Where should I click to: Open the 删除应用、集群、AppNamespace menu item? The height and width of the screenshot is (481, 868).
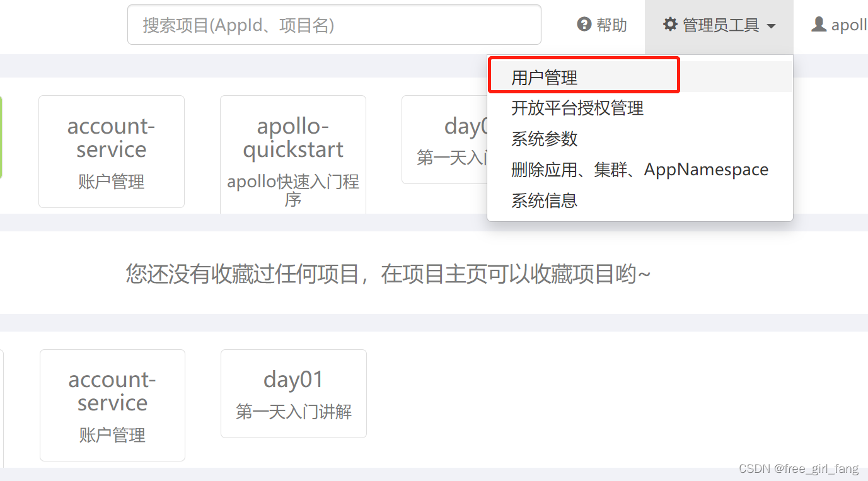point(640,169)
